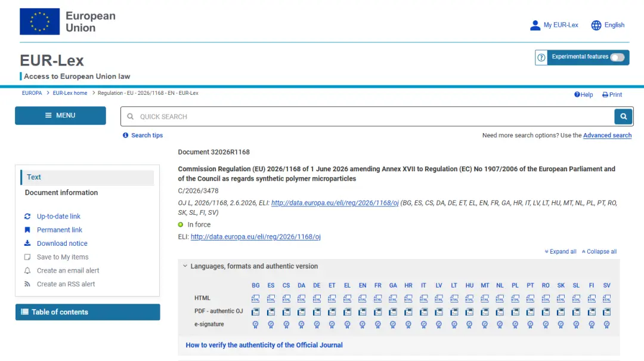Open the Advanced search link
This screenshot has height=361, width=644.
(607, 135)
